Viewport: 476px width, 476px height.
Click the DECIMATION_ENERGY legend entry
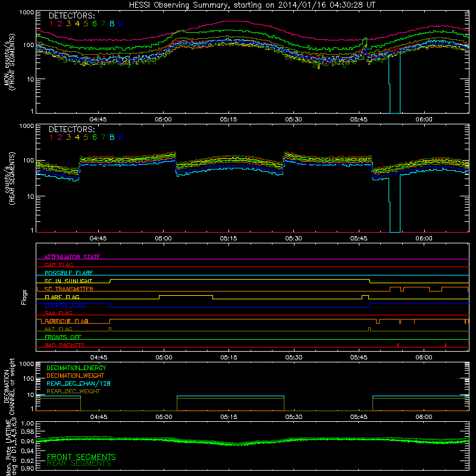pos(76,368)
